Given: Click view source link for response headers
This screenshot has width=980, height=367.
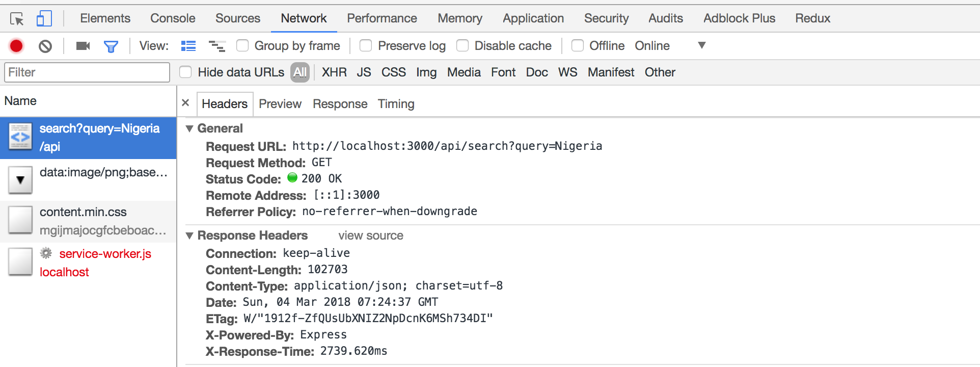Looking at the screenshot, I should 370,235.
